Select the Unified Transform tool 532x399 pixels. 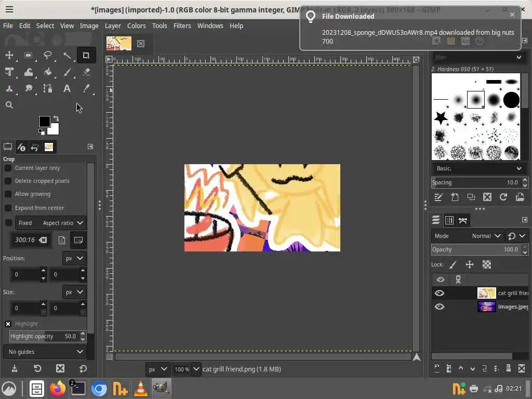(x=9, y=72)
